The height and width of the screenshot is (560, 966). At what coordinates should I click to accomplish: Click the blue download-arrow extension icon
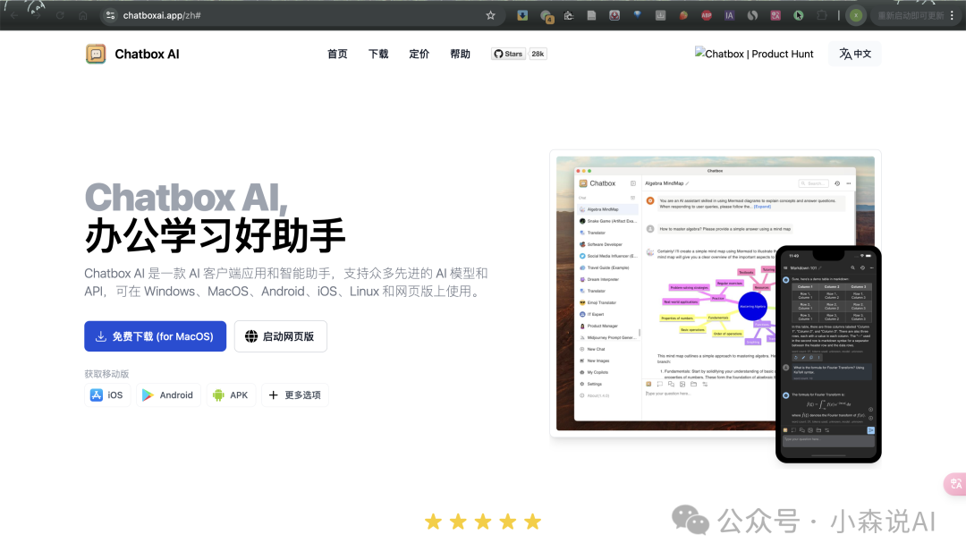[522, 15]
